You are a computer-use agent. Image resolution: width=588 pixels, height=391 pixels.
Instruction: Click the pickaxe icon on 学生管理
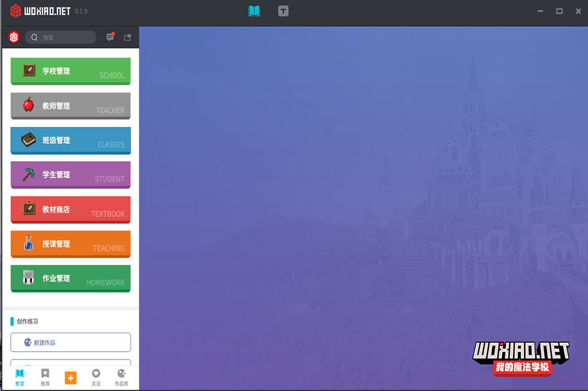point(29,175)
